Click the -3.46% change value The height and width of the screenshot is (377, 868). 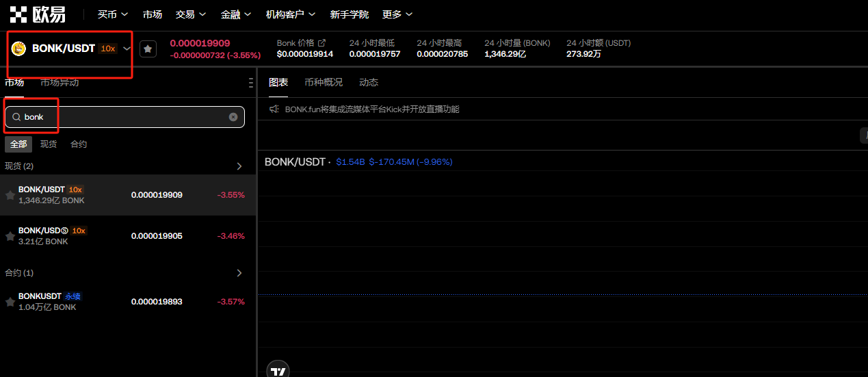point(231,236)
